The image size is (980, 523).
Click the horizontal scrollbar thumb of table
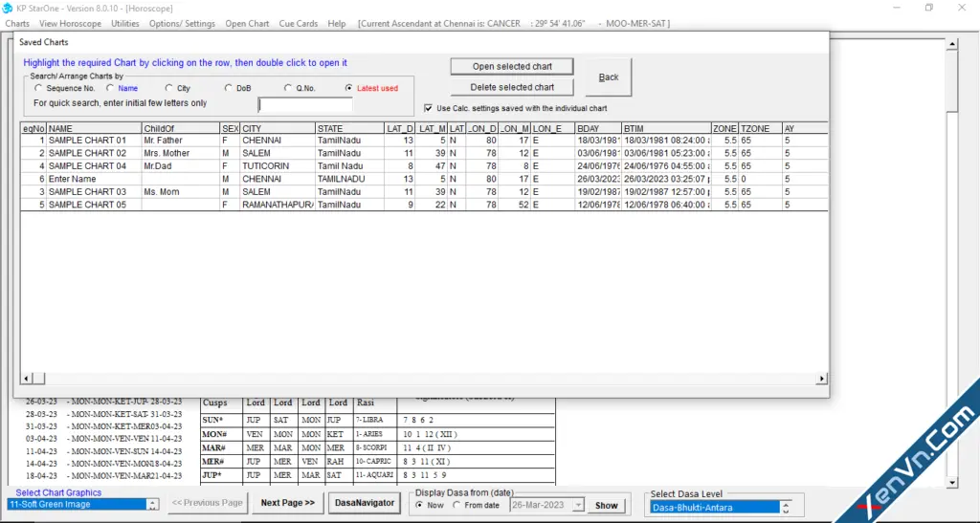click(38, 379)
